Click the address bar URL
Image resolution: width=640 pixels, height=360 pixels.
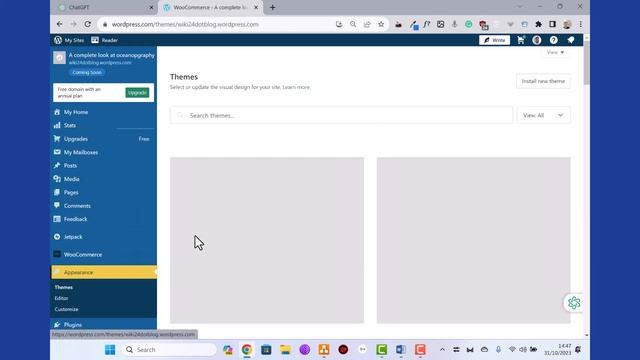click(x=185, y=24)
